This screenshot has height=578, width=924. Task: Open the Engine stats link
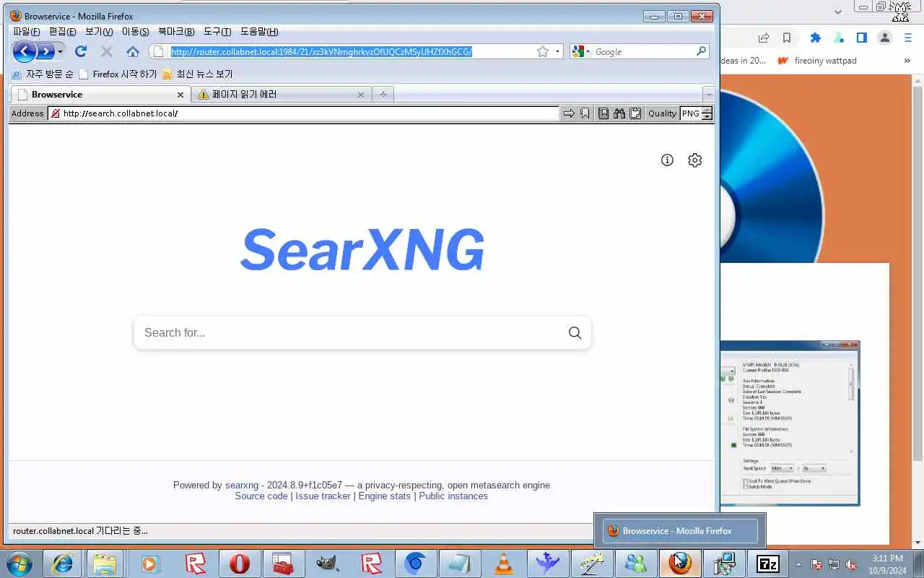384,496
